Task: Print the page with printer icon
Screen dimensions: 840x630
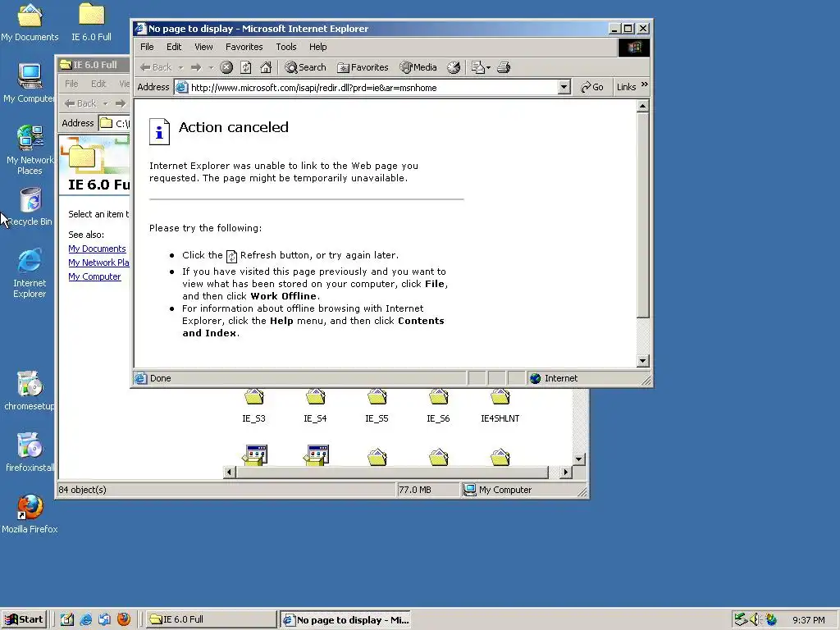Action: [x=504, y=67]
